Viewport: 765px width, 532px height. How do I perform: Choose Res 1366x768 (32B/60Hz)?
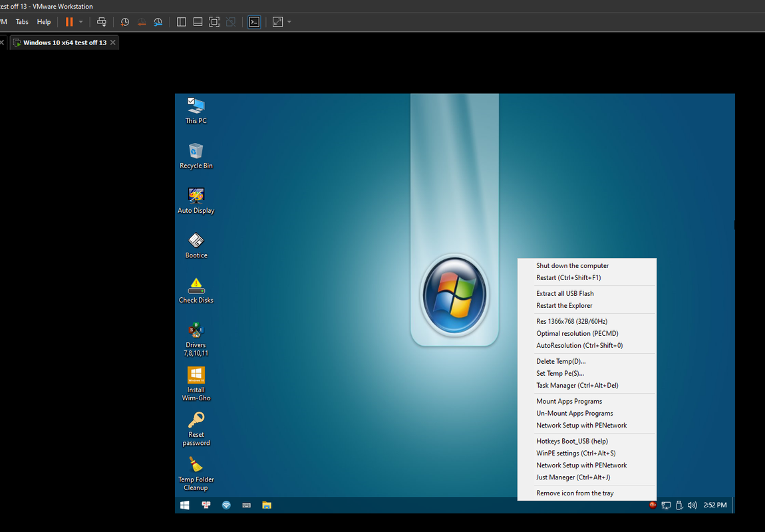click(587, 321)
